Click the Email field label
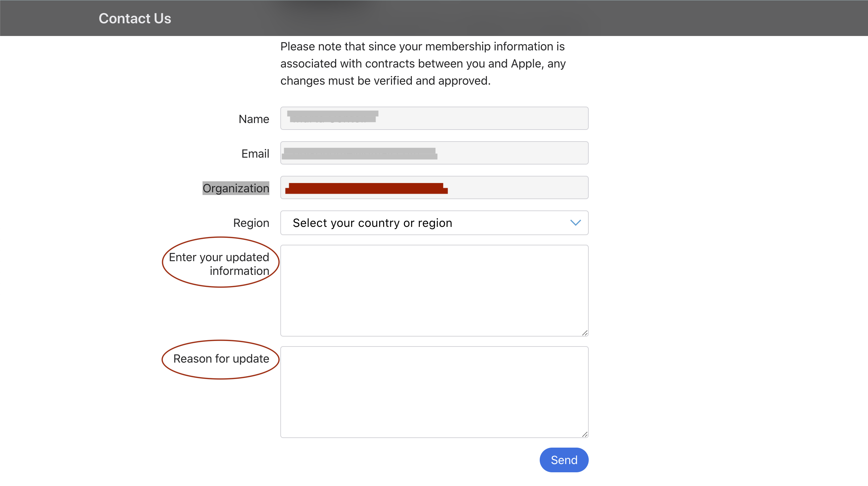Viewport: 868px width, 486px height. pyautogui.click(x=255, y=154)
